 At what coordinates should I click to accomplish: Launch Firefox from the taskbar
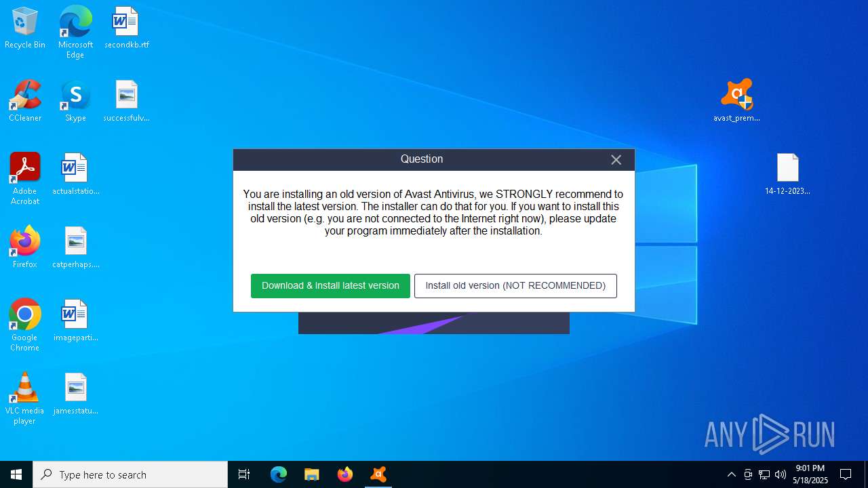[345, 474]
